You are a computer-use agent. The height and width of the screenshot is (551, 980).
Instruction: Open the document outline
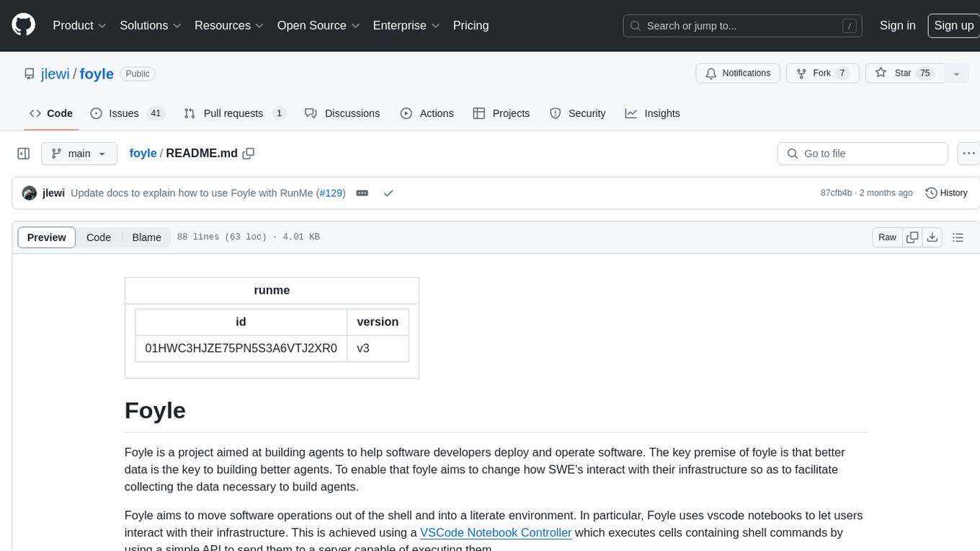[958, 237]
